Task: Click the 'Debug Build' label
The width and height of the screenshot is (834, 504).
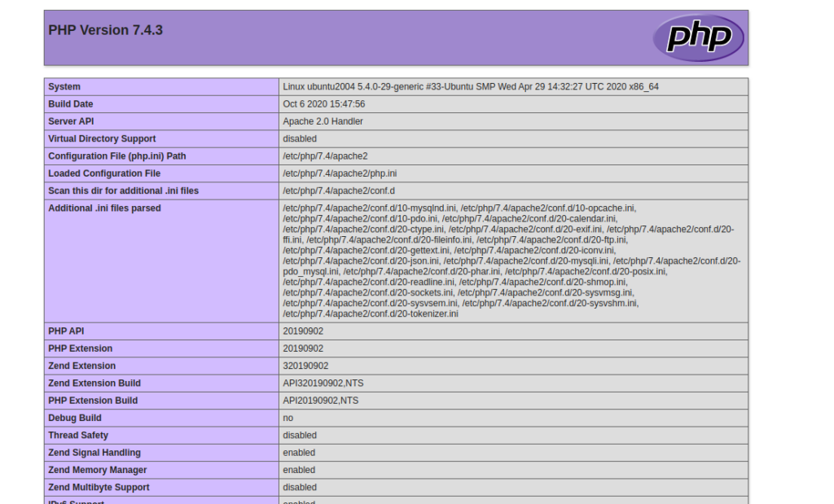Action: [75, 418]
